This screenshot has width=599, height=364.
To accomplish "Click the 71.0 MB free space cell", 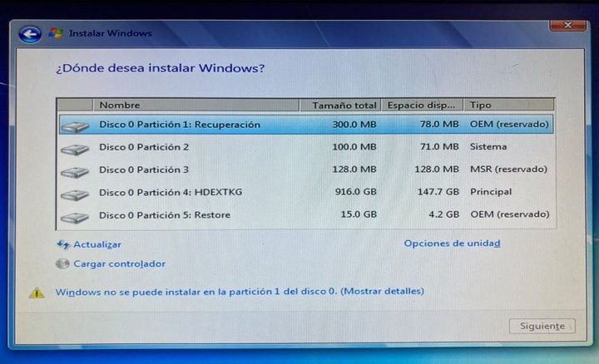I will tap(439, 147).
